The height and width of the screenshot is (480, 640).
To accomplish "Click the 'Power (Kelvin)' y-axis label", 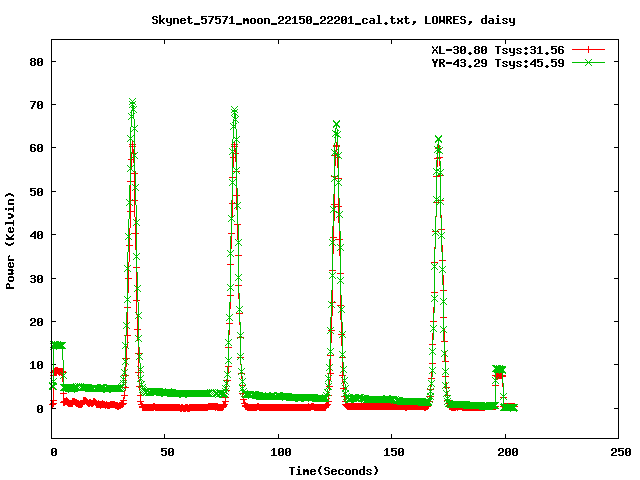I will click(x=10, y=241).
